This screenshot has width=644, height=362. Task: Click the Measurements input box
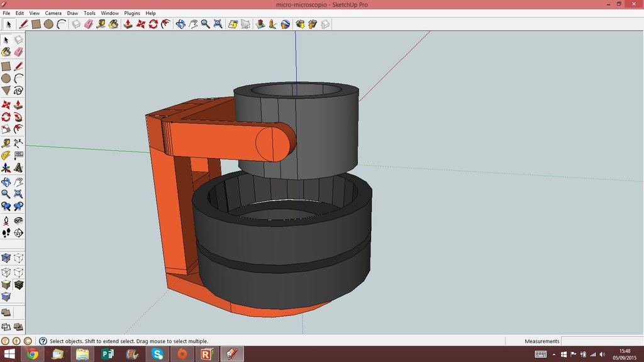point(602,341)
